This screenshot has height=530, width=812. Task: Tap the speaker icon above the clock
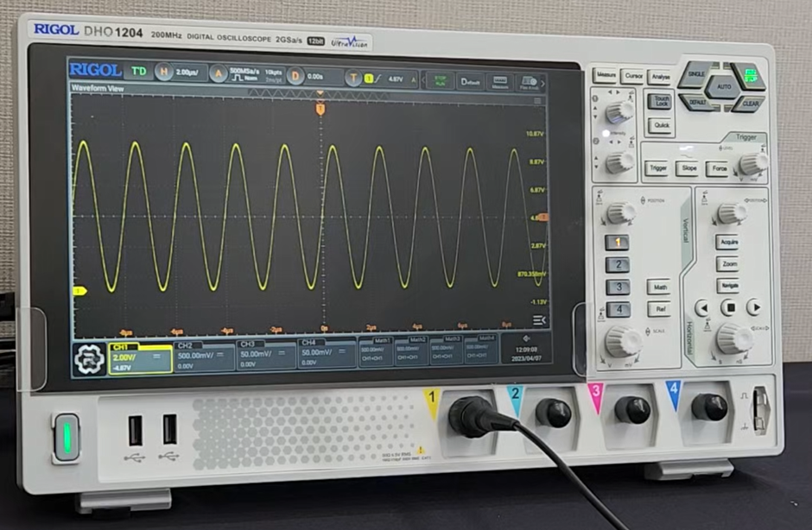click(x=527, y=338)
